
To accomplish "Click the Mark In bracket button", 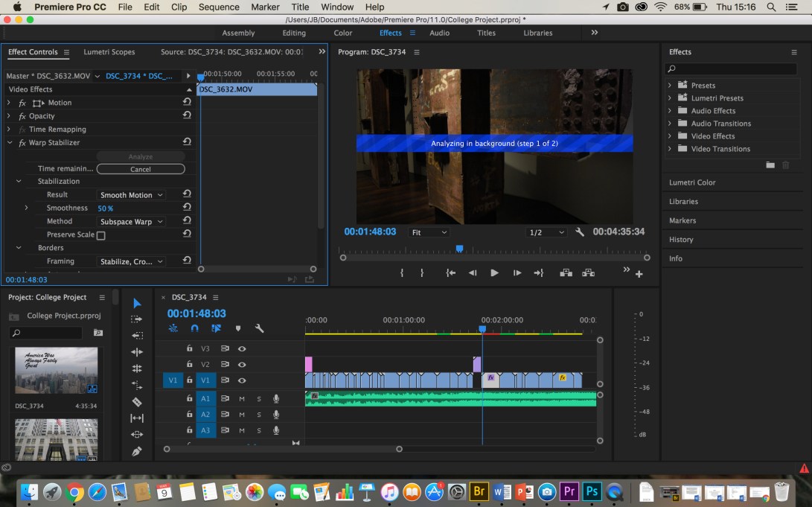I will (402, 273).
